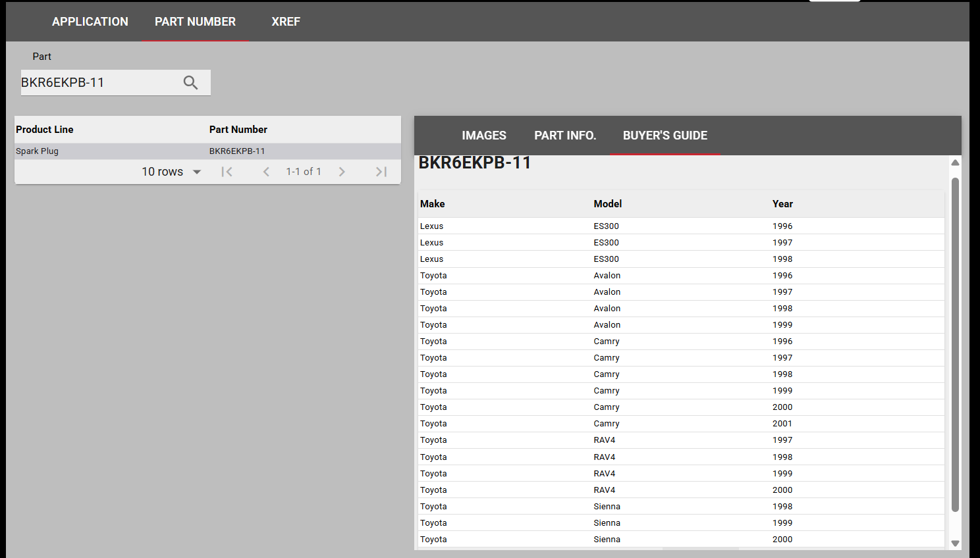The width and height of the screenshot is (980, 558).
Task: Go to first page of part results
Action: click(227, 172)
